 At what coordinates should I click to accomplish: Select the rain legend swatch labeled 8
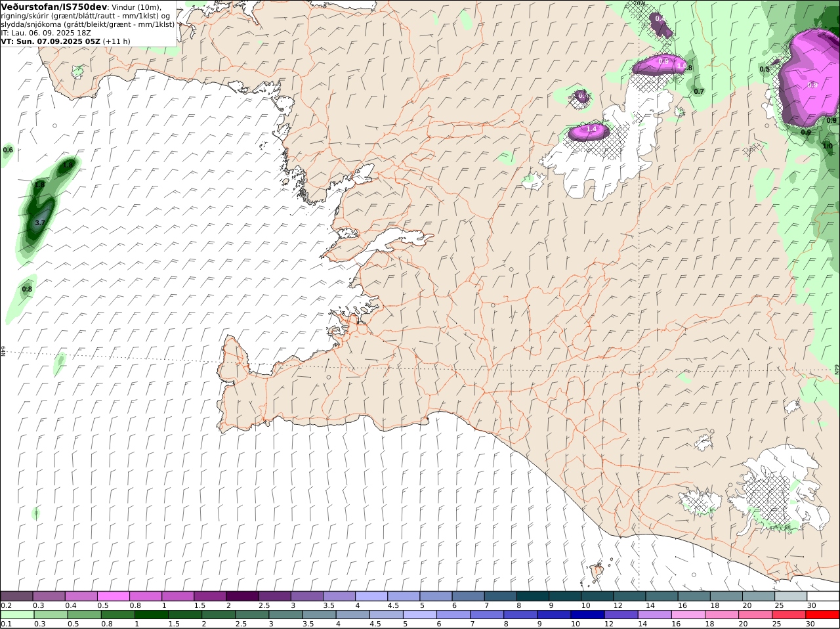click(x=520, y=615)
